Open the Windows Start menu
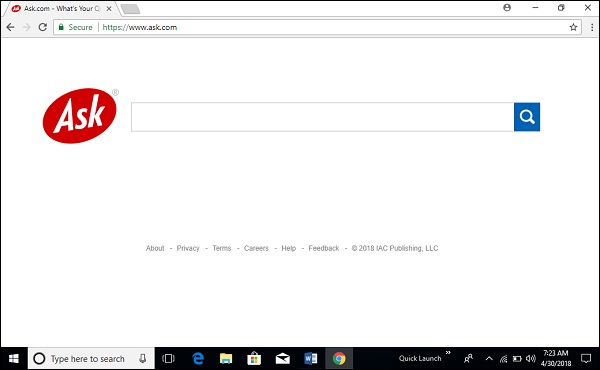 coord(14,359)
